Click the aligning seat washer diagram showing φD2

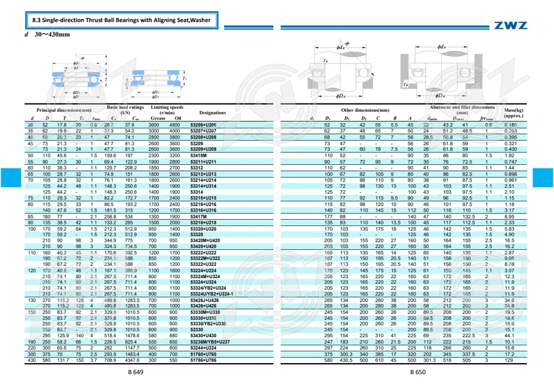coord(156,84)
